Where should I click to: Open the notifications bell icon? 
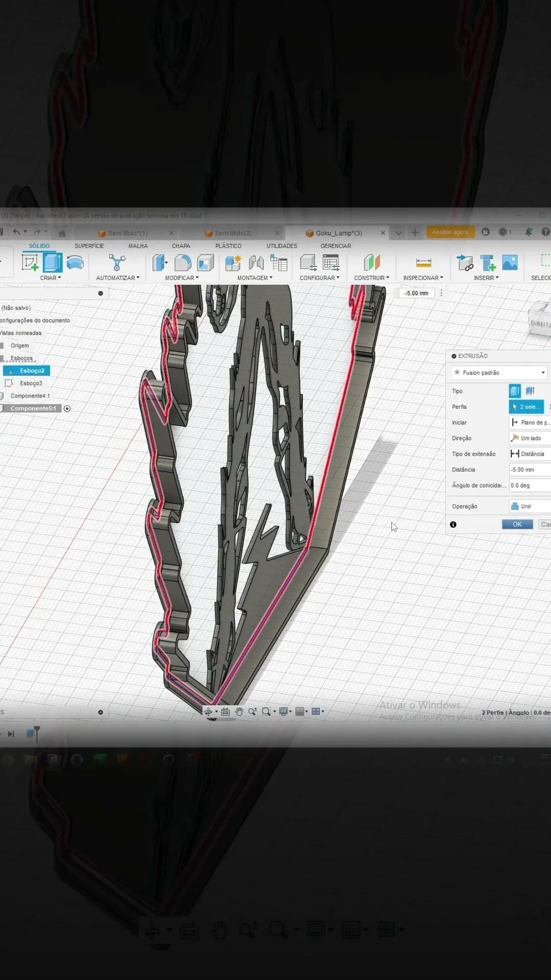pyautogui.click(x=529, y=232)
